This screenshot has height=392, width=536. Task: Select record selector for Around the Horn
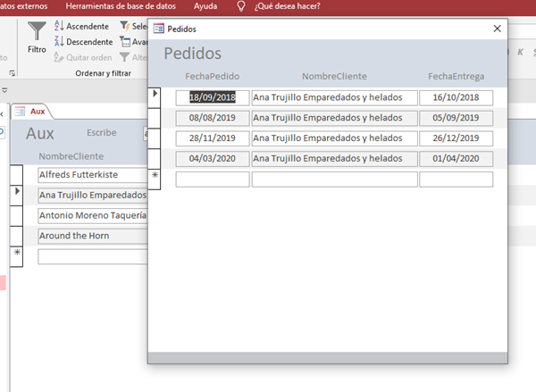pos(16,236)
